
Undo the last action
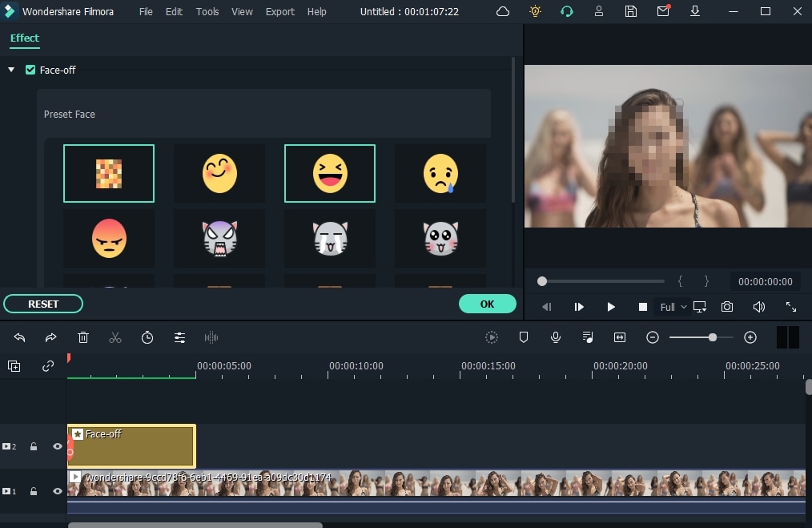coord(20,337)
